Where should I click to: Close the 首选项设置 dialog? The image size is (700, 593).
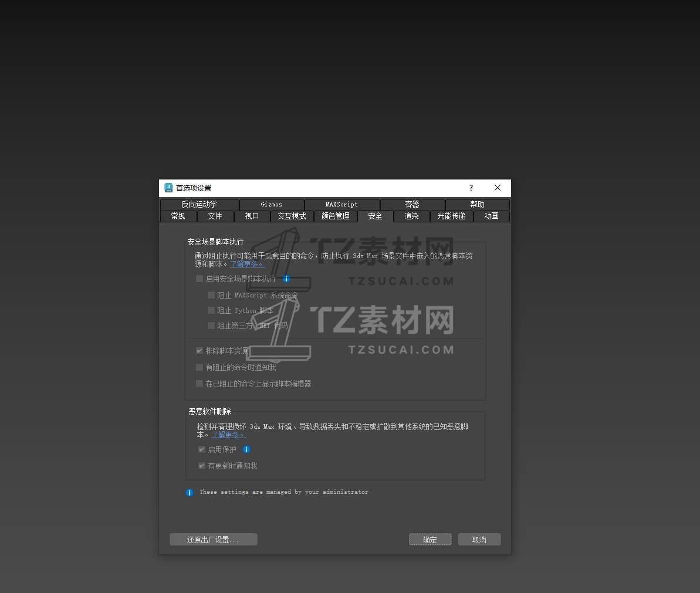[498, 188]
